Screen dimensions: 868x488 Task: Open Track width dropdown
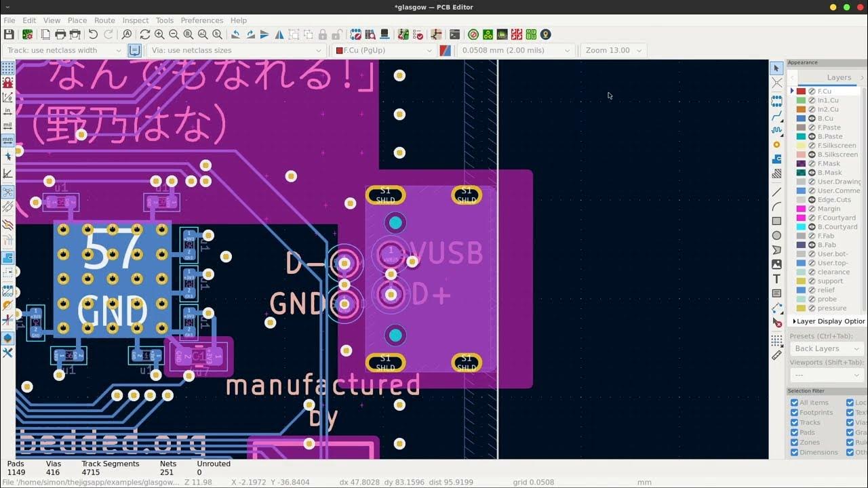(x=63, y=50)
